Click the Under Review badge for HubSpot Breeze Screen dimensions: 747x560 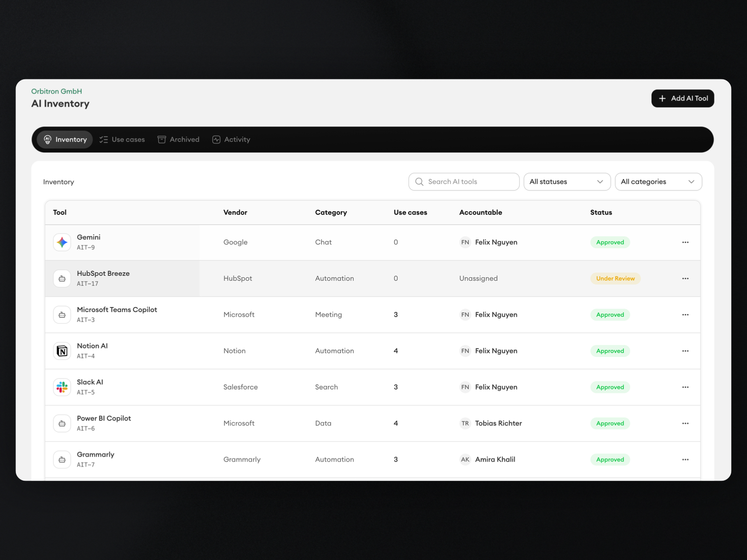[615, 279]
